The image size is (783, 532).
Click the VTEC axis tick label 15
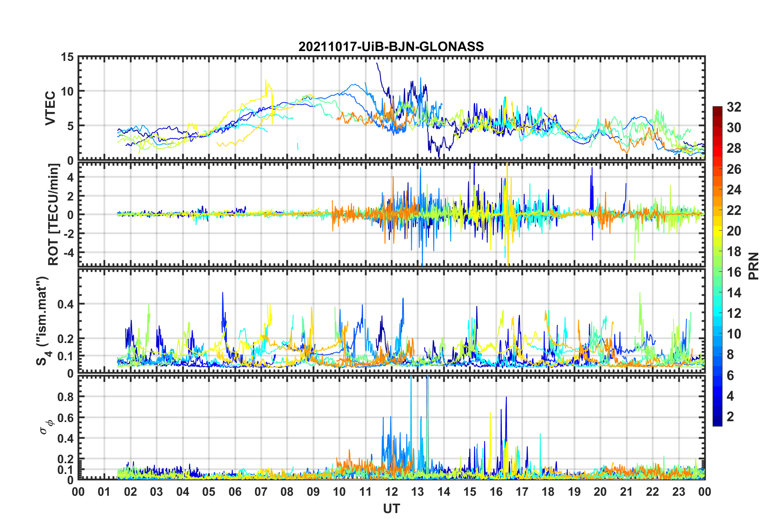coord(67,57)
